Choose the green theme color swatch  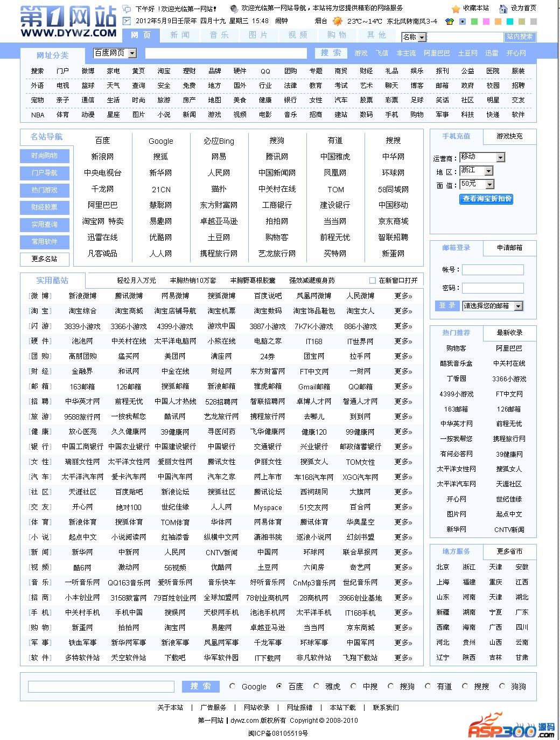tap(474, 22)
